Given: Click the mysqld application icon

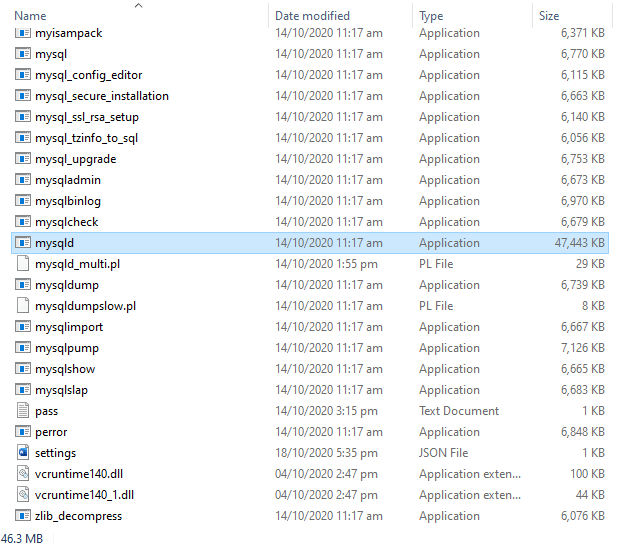Looking at the screenshot, I should pos(23,242).
